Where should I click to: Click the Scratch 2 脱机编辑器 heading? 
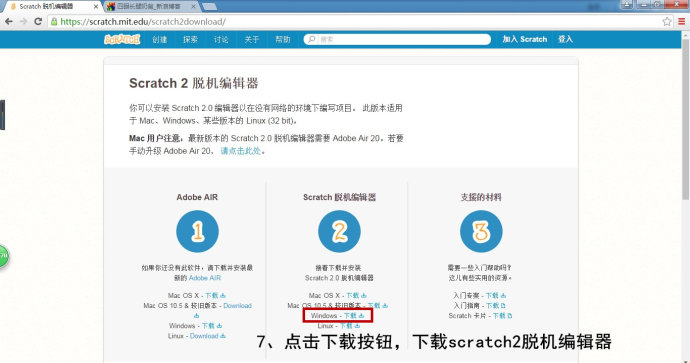click(194, 83)
